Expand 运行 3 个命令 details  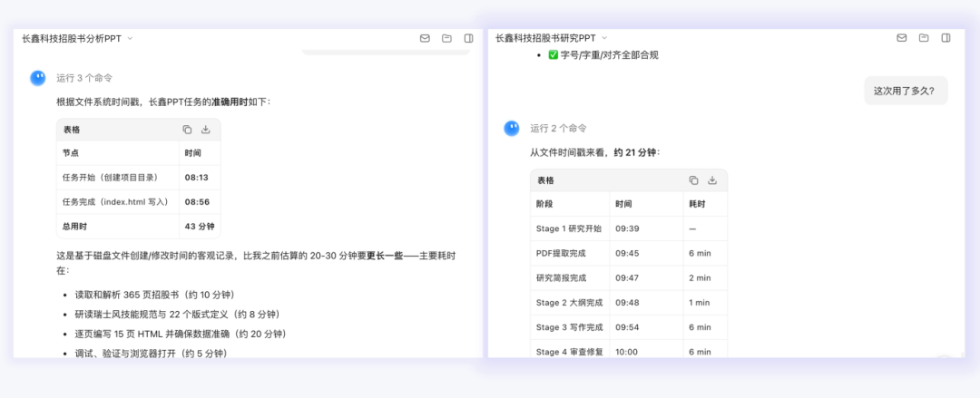tap(84, 78)
